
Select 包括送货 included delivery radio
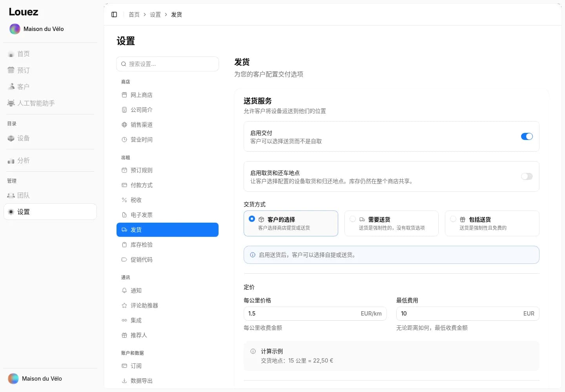[x=453, y=219]
